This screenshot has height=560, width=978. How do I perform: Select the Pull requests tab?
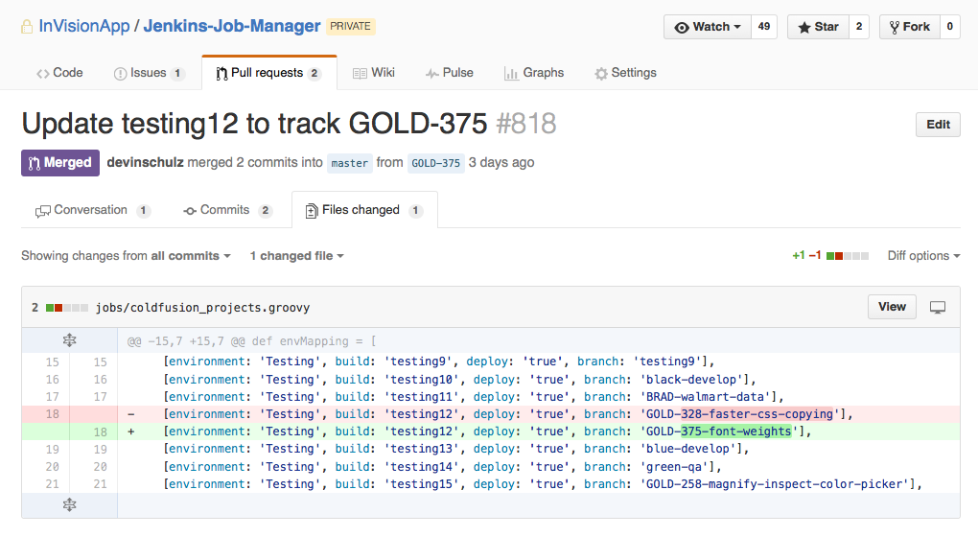tap(268, 73)
